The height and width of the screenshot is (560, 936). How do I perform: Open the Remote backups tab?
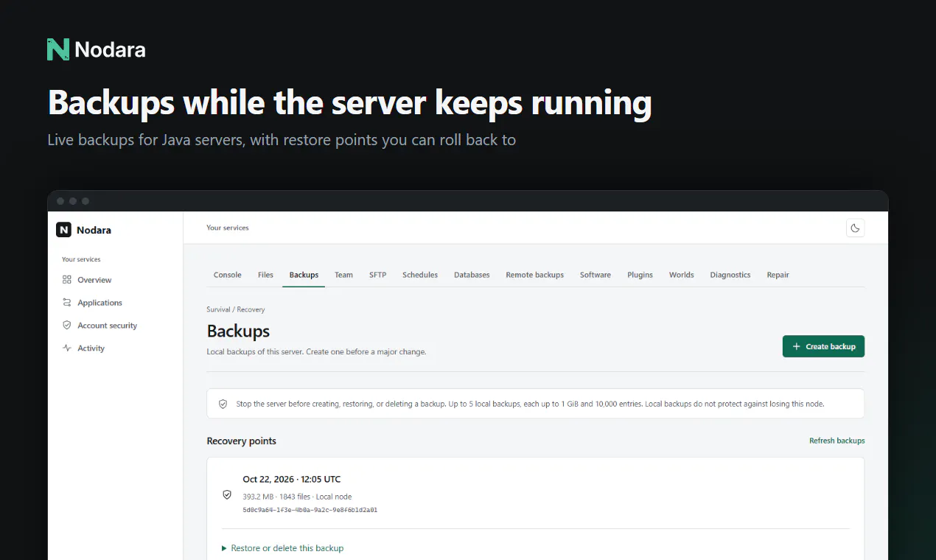click(x=535, y=275)
